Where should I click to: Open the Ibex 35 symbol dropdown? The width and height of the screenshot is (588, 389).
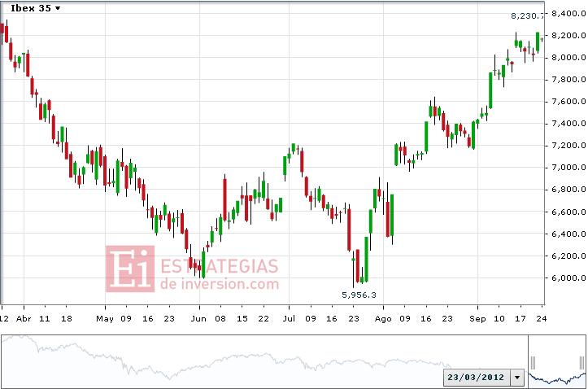click(35, 8)
